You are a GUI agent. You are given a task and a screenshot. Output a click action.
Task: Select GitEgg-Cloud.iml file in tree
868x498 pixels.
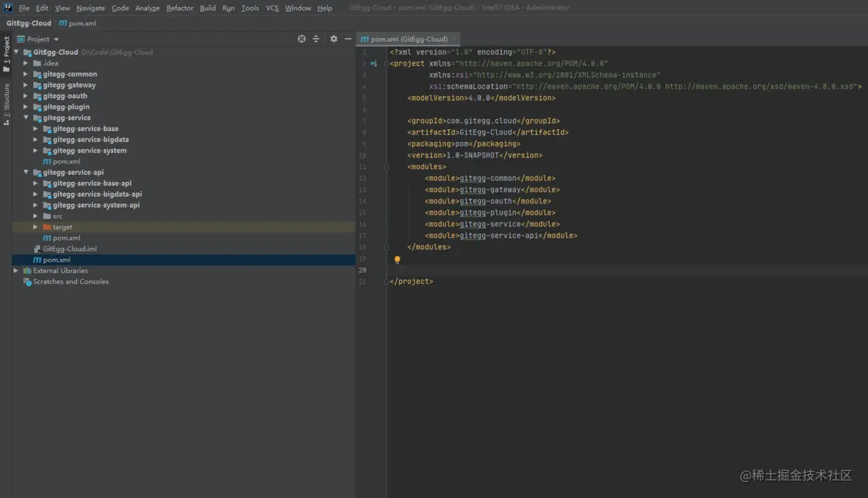(x=69, y=249)
